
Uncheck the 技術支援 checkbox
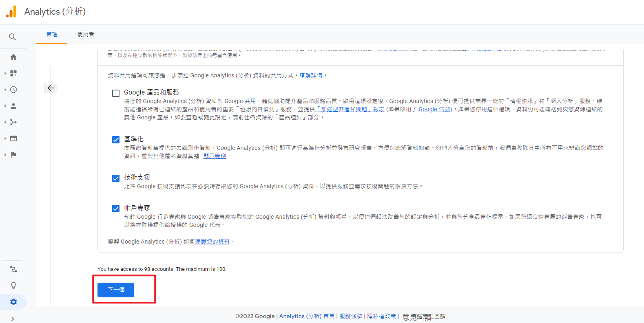(116, 178)
